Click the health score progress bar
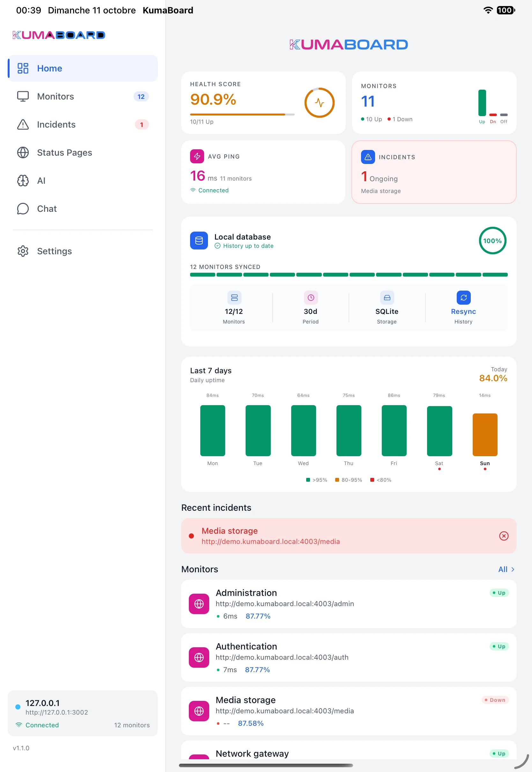 pyautogui.click(x=242, y=114)
